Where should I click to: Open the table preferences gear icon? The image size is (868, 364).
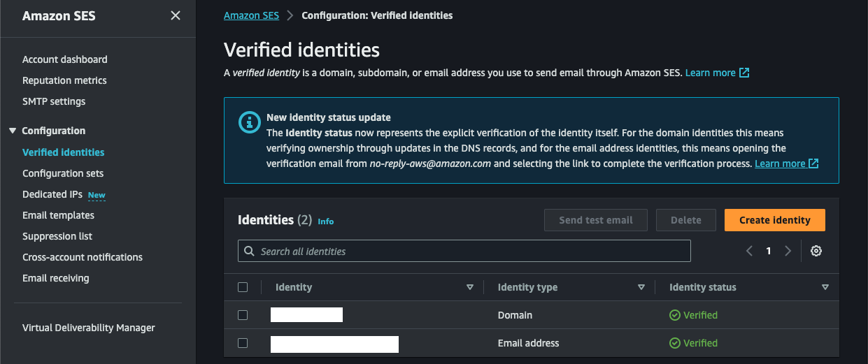point(816,251)
